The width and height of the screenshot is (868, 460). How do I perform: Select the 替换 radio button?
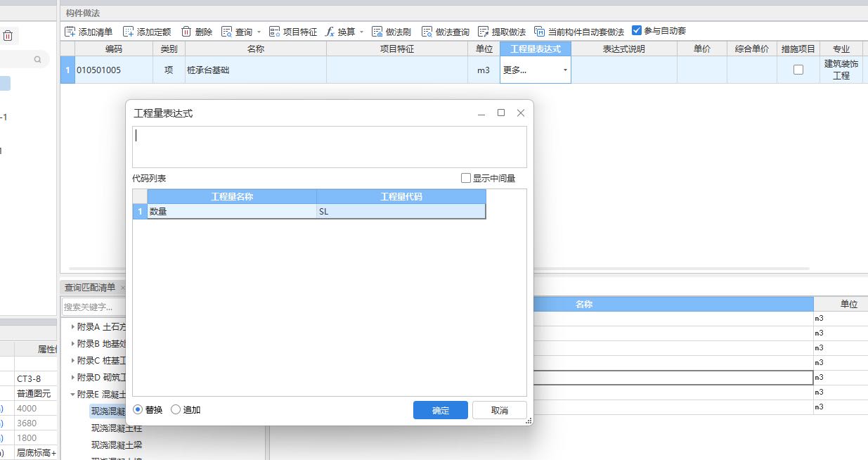tap(138, 409)
